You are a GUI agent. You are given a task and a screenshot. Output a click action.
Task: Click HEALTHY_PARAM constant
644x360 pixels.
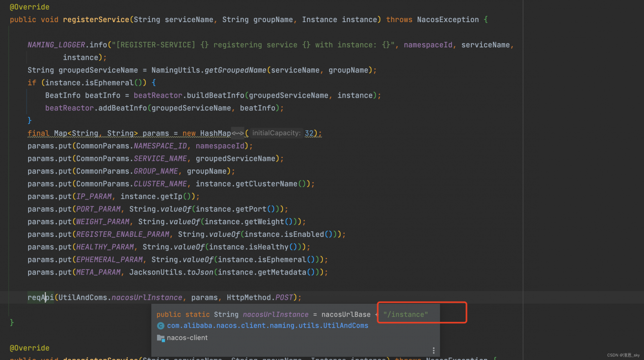(x=105, y=246)
